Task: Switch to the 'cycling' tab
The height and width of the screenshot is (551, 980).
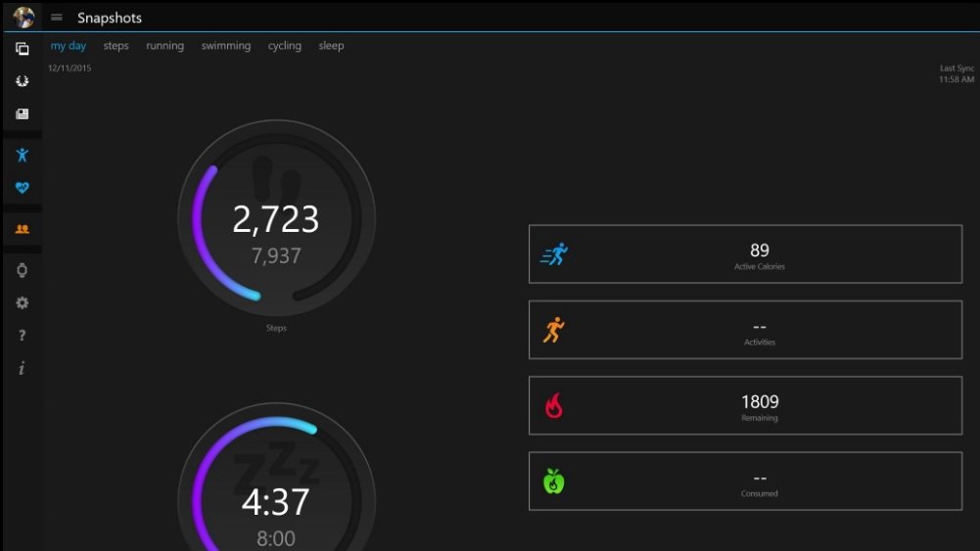Action: coord(284,46)
